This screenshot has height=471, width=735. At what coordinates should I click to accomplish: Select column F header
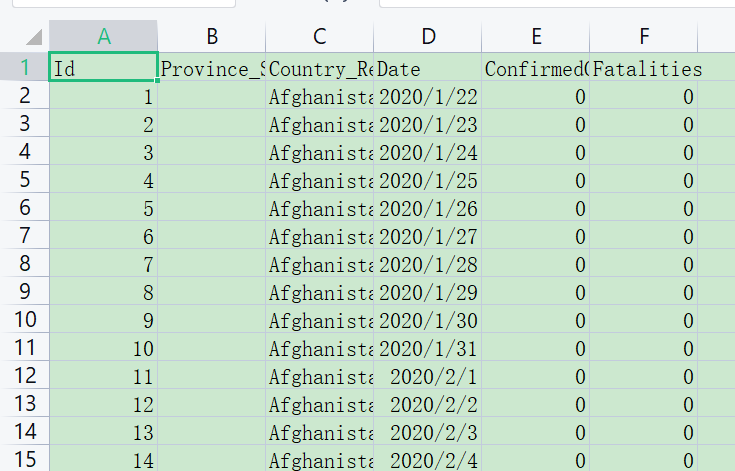coord(644,37)
